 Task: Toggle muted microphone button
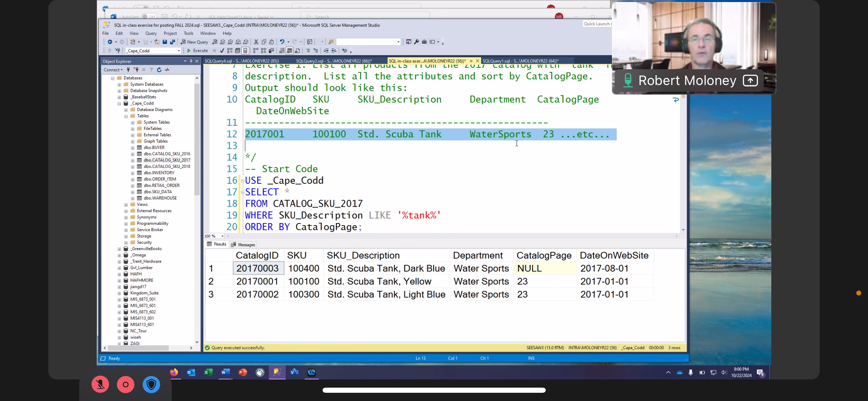coord(100,385)
